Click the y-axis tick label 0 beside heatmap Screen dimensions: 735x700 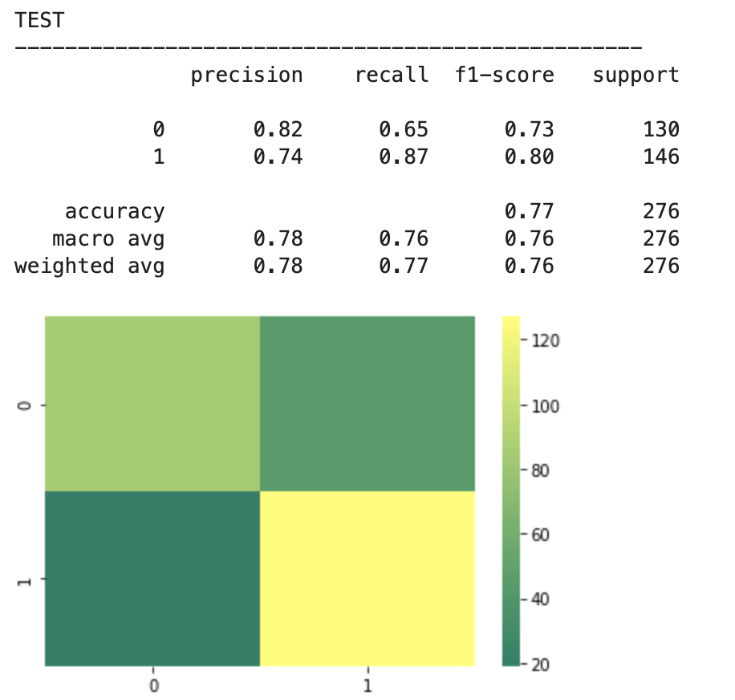click(25, 406)
